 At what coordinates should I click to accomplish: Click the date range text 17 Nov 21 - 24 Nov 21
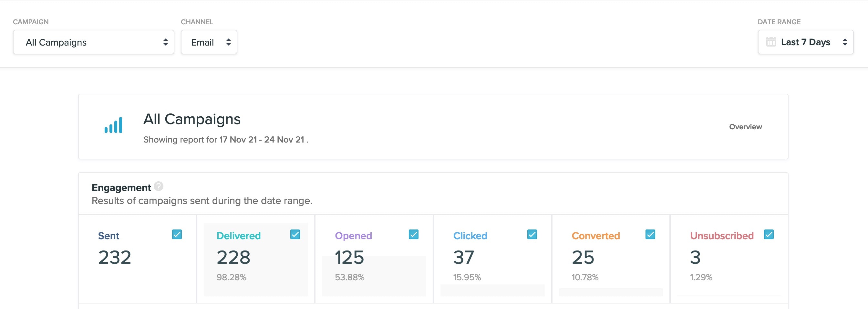(x=262, y=139)
